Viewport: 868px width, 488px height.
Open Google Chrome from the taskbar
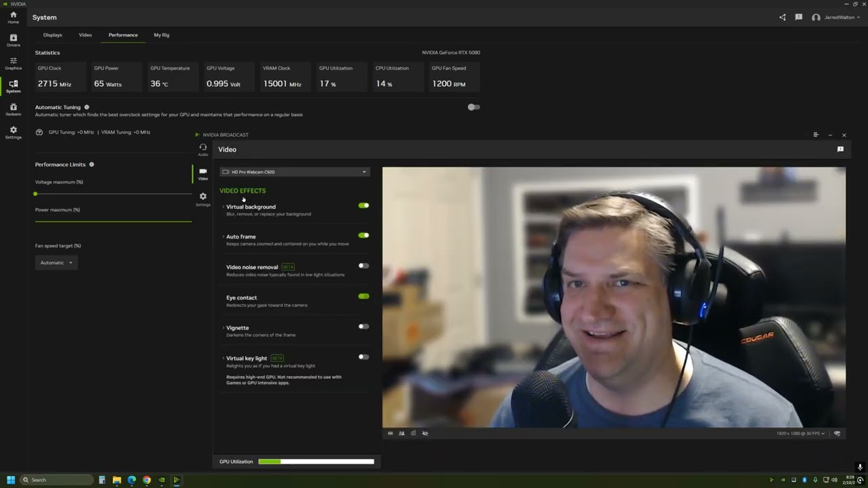pos(146,480)
